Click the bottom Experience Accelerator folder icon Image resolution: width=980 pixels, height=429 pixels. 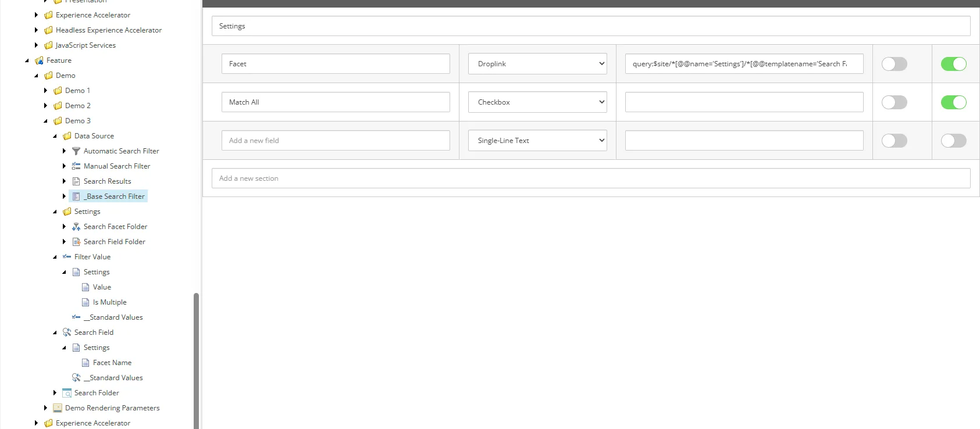tap(48, 423)
